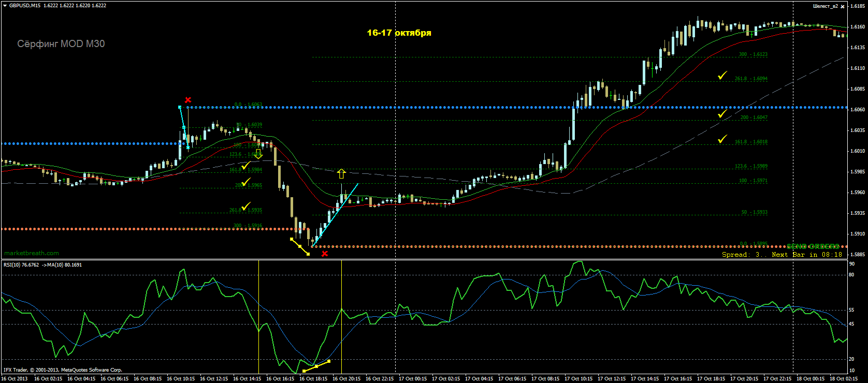Click the RSI scale value 80

(x=852, y=275)
